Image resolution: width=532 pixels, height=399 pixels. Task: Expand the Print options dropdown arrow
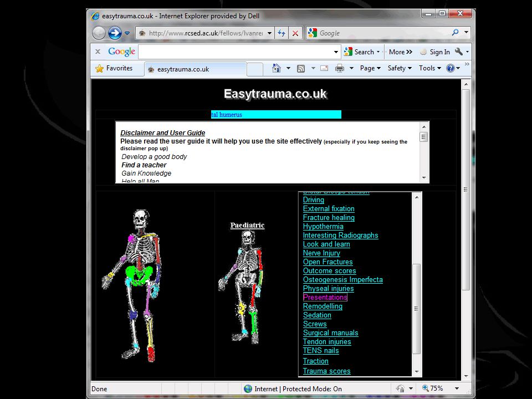point(351,68)
